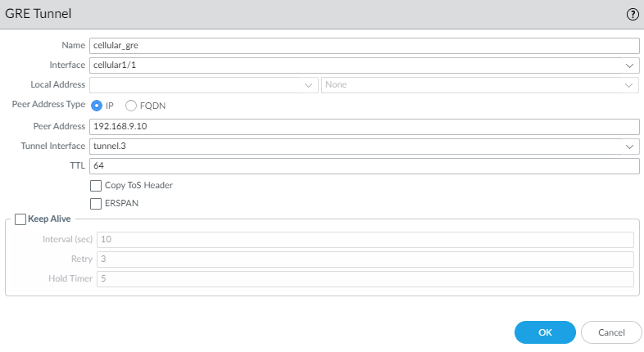The width and height of the screenshot is (644, 352).
Task: Click the GRE Tunnel title bar
Action: coord(246,15)
